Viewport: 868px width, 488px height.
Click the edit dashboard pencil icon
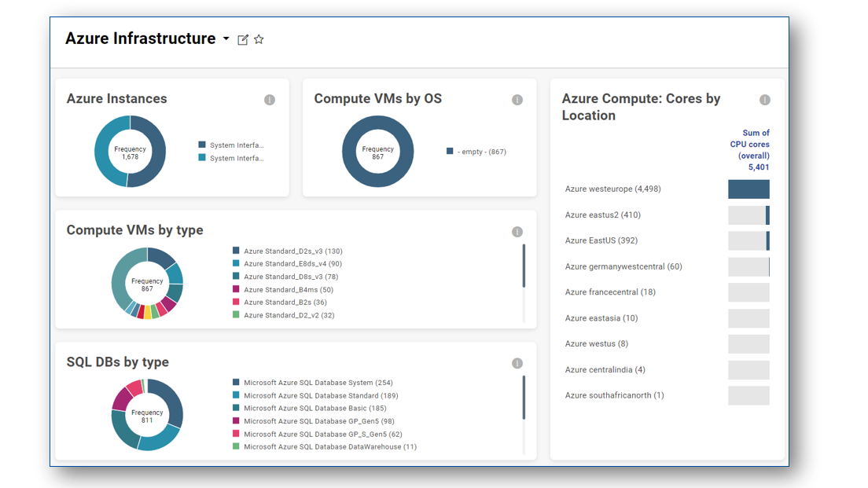(x=242, y=39)
